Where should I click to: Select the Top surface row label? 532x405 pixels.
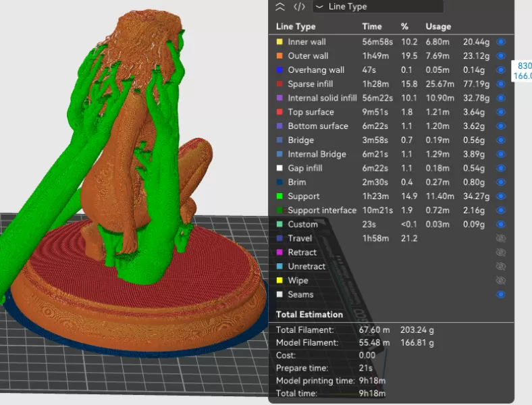(x=311, y=112)
